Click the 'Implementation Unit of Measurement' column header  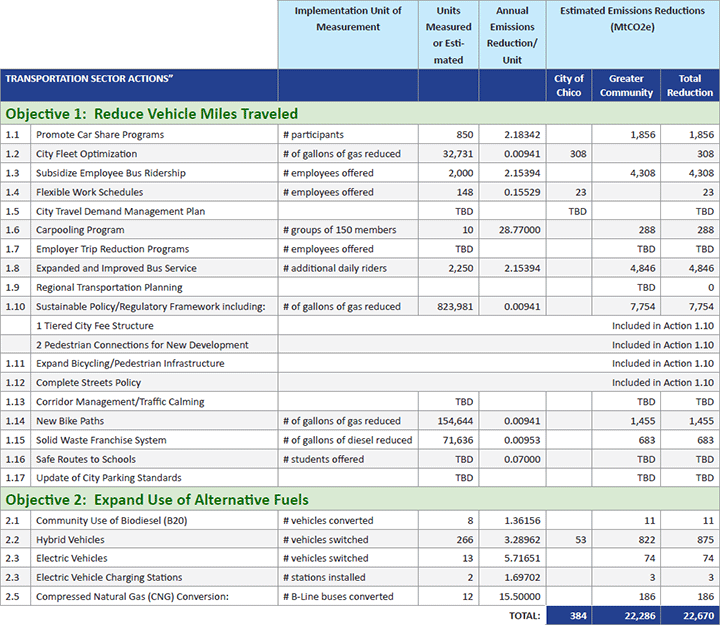[347, 18]
